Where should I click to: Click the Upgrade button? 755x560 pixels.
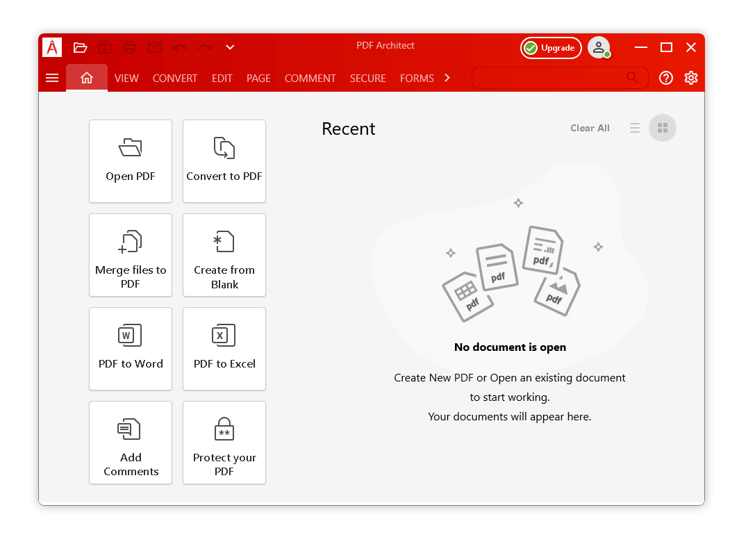(551, 48)
